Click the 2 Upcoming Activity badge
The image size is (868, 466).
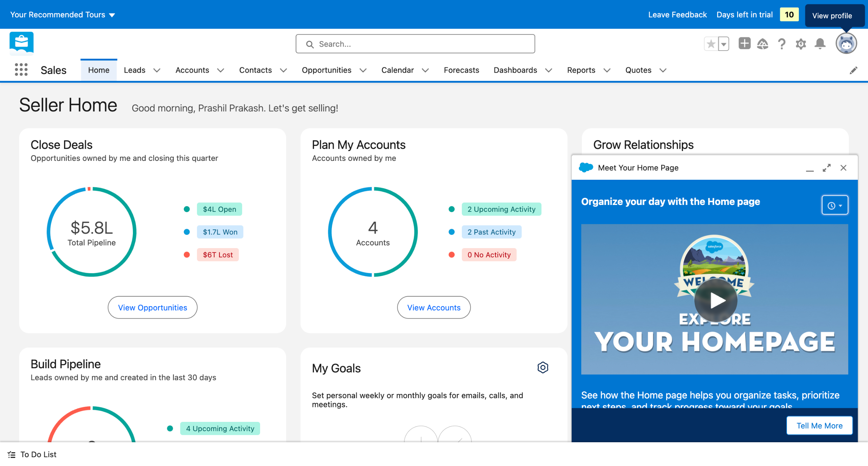[x=501, y=209]
